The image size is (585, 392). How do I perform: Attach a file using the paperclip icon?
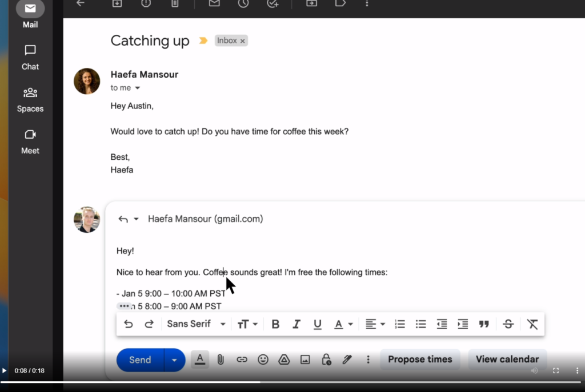221,359
